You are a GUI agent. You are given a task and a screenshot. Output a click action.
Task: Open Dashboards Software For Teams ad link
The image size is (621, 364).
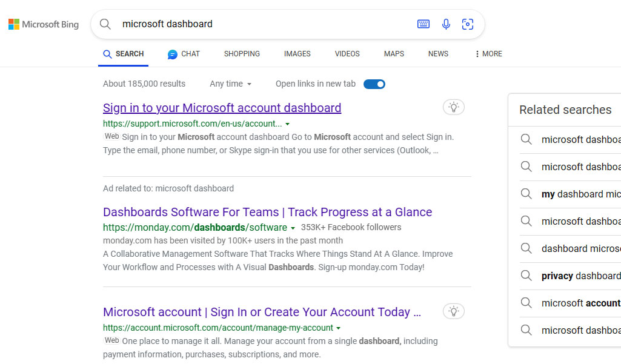pyautogui.click(x=267, y=212)
